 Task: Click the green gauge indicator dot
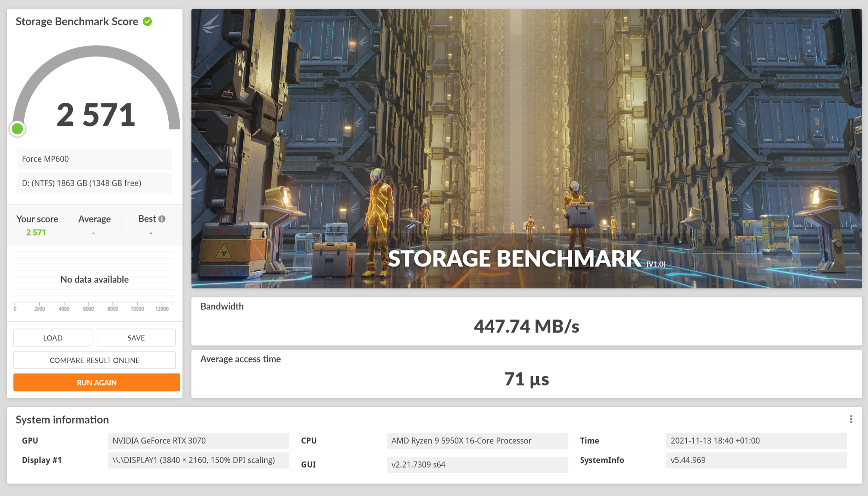(17, 129)
